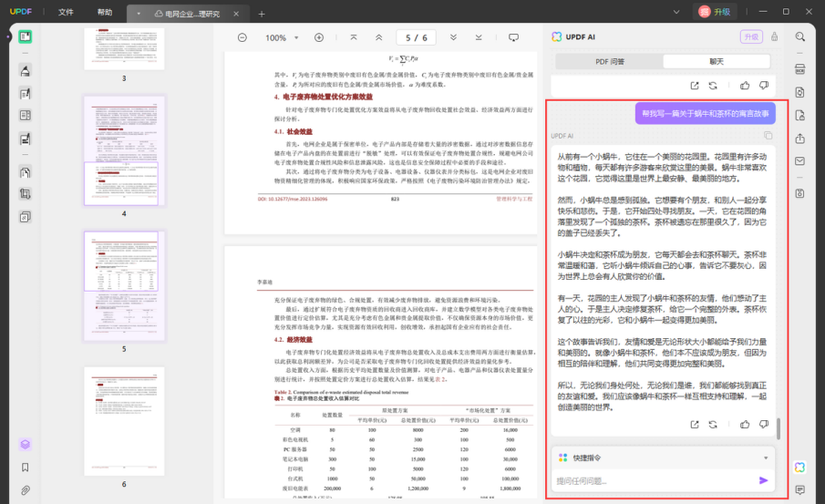Start slideshow presentation mode
This screenshot has height=504, width=825.
513,37
